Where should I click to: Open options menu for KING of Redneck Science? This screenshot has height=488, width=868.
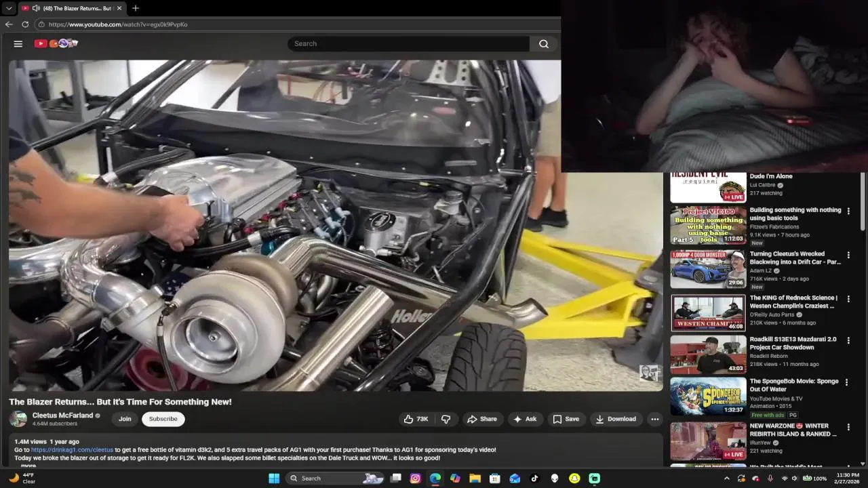point(848,299)
